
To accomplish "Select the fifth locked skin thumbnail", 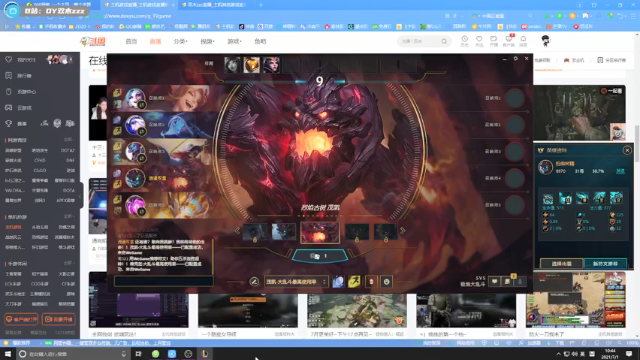I will click(385, 231).
